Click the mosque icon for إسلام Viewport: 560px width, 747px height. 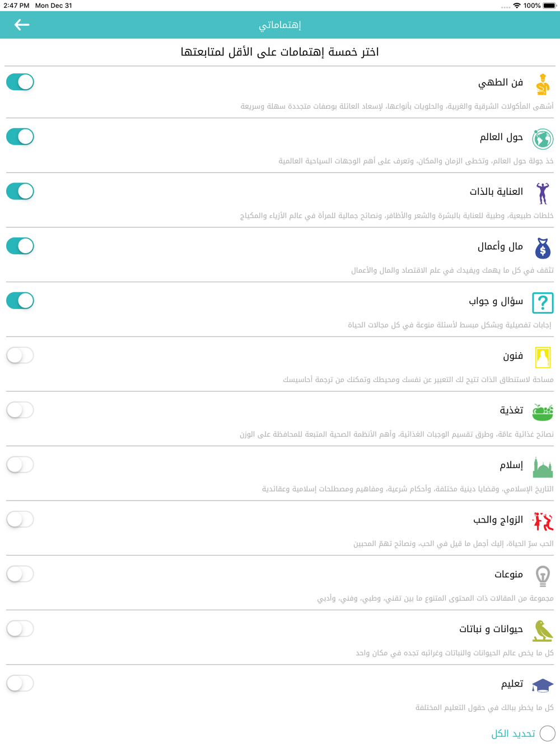pyautogui.click(x=542, y=467)
